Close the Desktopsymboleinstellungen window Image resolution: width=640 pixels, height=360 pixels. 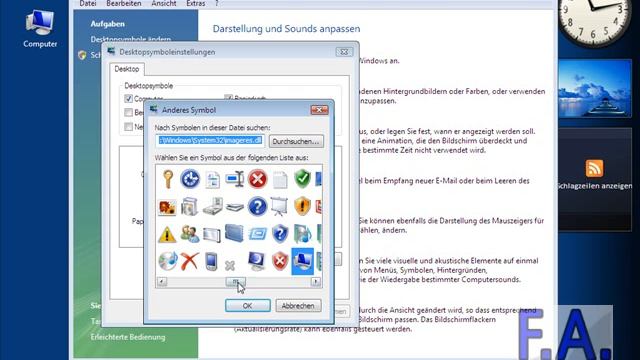pyautogui.click(x=344, y=52)
